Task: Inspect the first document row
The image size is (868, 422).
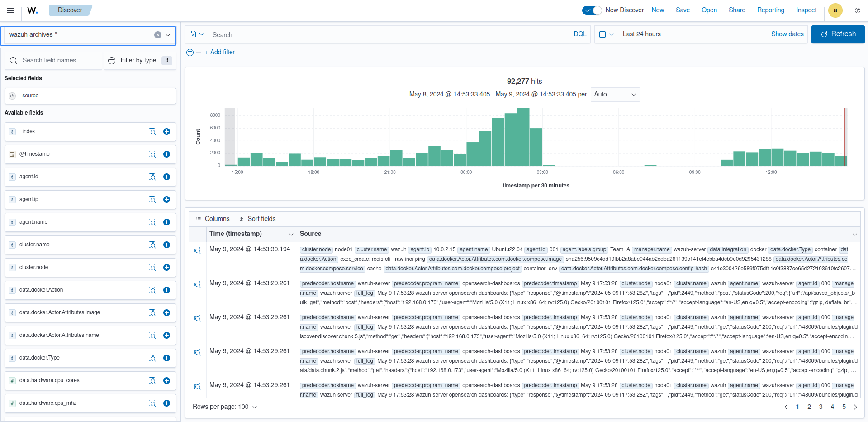Action: (x=197, y=250)
